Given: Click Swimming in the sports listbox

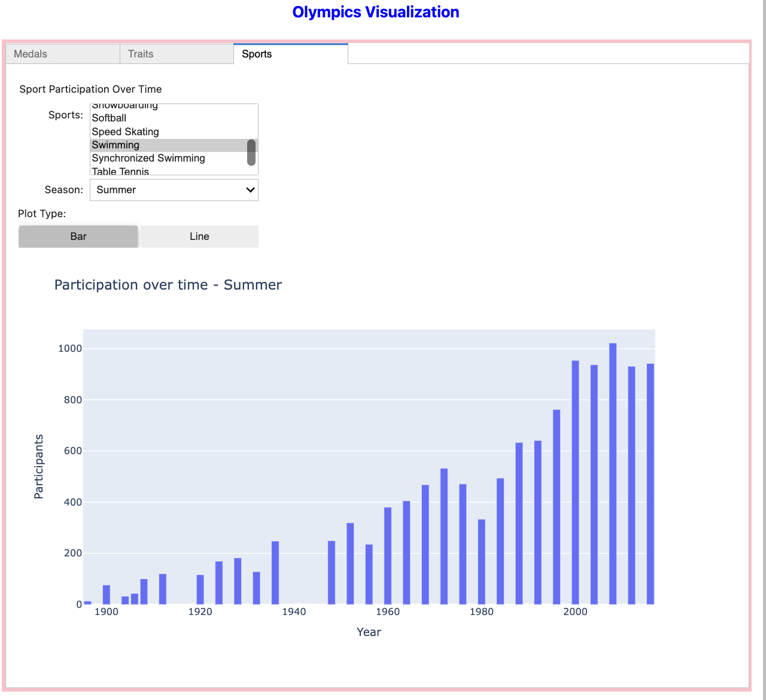Looking at the screenshot, I should pyautogui.click(x=115, y=145).
